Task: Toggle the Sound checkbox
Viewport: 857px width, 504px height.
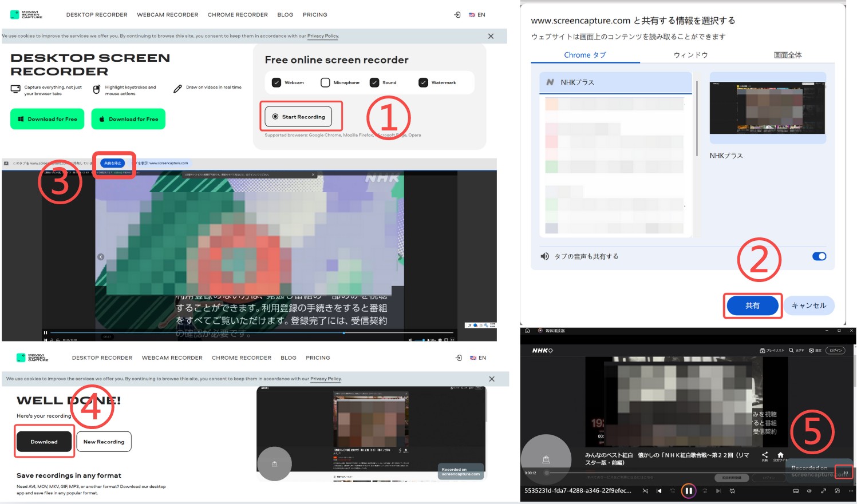Action: point(374,82)
